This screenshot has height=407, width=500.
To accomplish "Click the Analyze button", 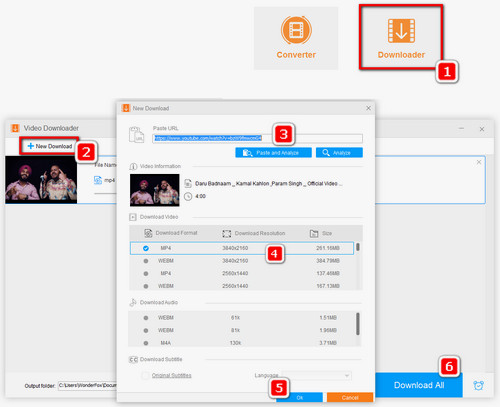I will coord(339,153).
